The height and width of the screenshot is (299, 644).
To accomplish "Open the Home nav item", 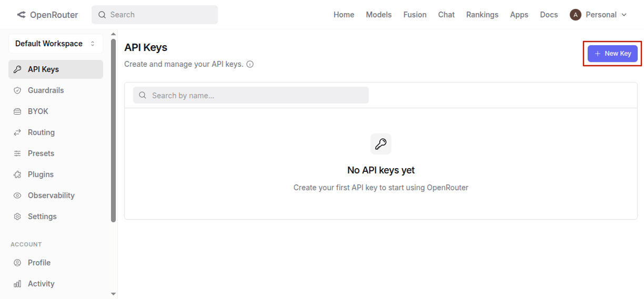I will (344, 15).
